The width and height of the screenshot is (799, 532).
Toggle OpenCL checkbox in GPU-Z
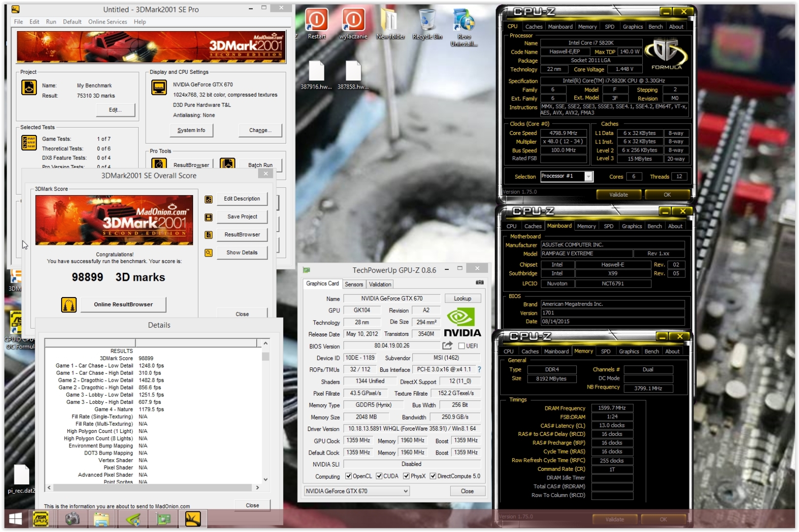coord(349,476)
